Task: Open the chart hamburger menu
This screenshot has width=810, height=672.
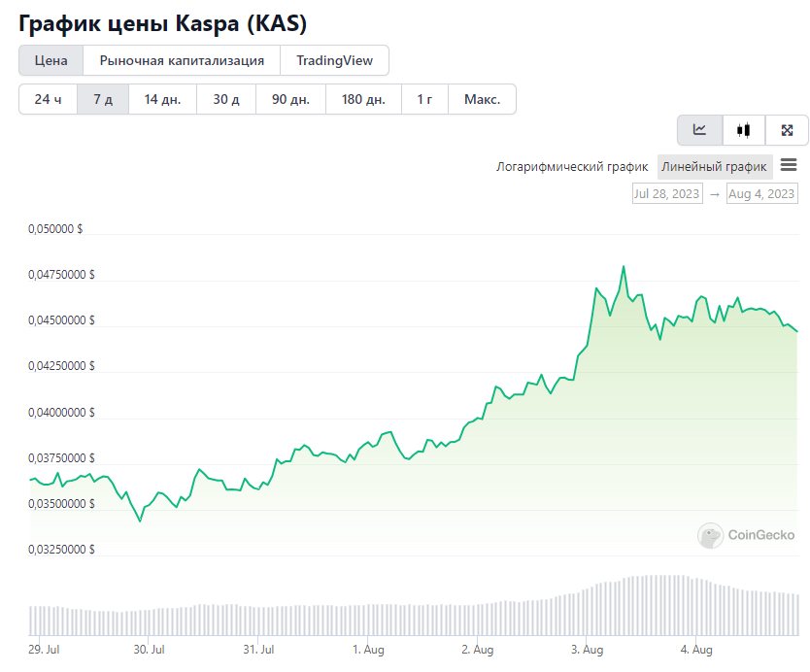Action: pos(789,165)
